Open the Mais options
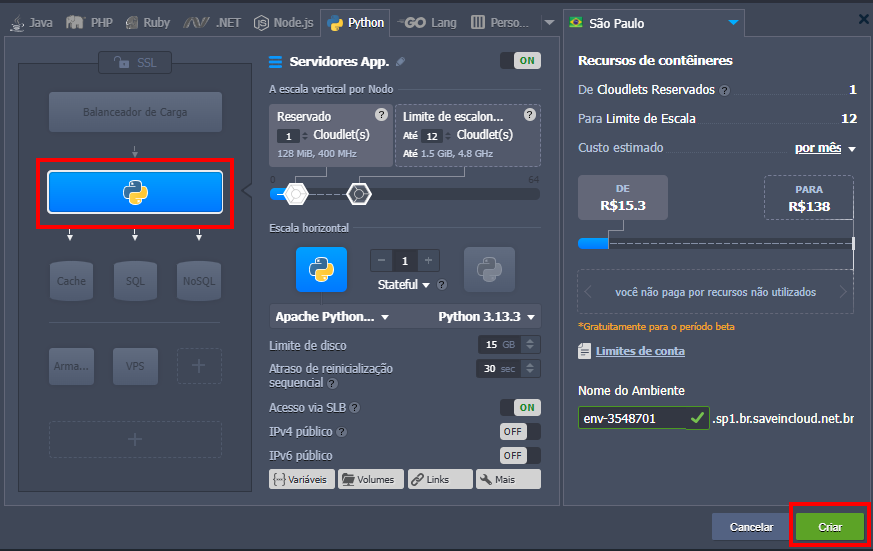Viewport: 873px width, 551px height. (x=508, y=479)
